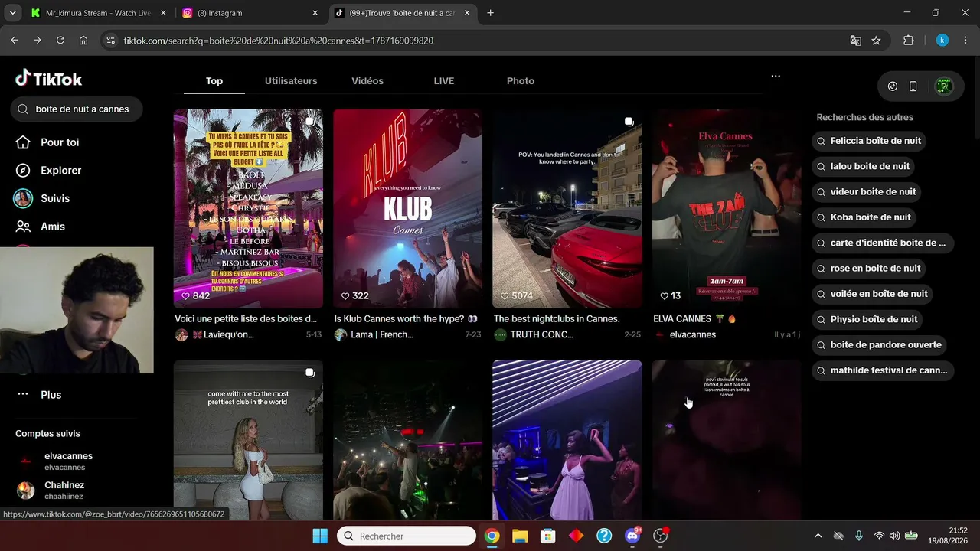Open the "prettiest club in the world" video
Screen dimensions: 980x551
248,441
